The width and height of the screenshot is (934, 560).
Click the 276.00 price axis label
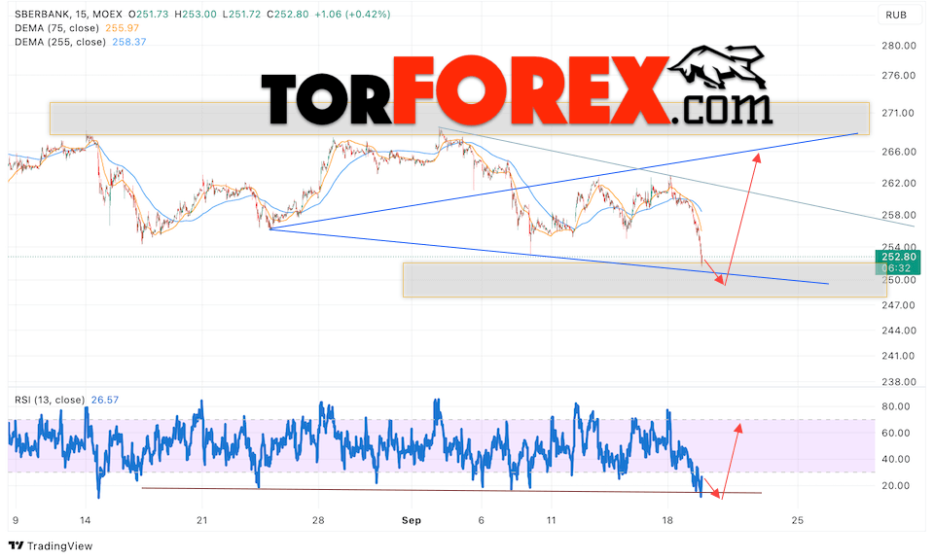(x=898, y=75)
